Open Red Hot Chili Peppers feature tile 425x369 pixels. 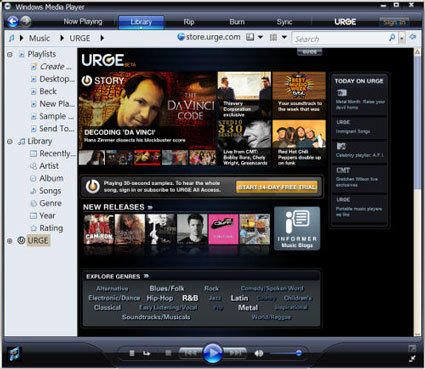(299, 143)
